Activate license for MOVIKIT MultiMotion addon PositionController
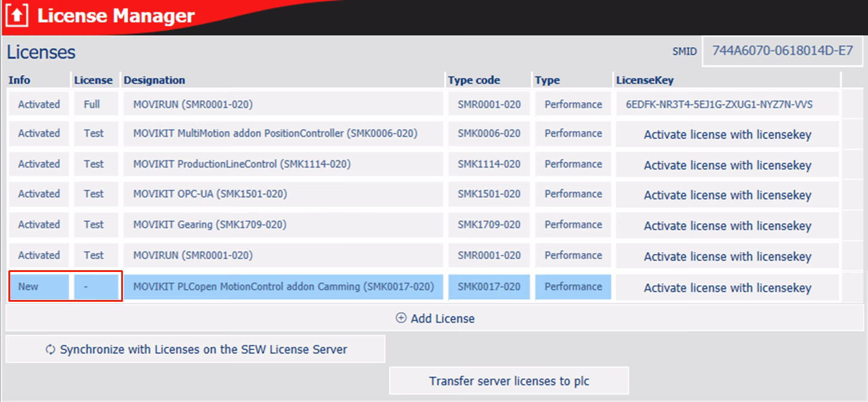 pos(727,134)
